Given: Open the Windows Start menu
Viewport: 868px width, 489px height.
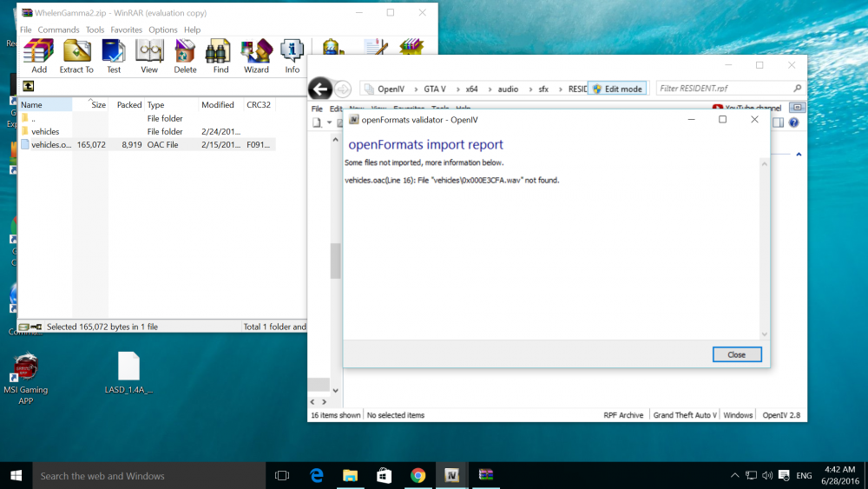Looking at the screenshot, I should (16, 475).
